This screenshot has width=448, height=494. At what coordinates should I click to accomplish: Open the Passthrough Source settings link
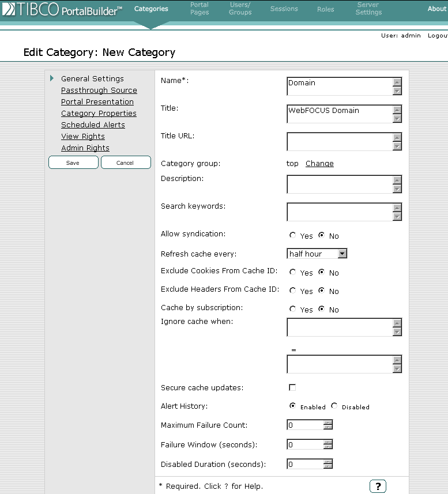[x=99, y=90]
